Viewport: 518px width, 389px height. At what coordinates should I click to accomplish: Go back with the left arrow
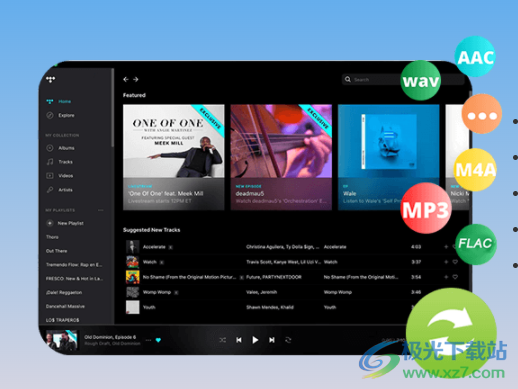(126, 79)
